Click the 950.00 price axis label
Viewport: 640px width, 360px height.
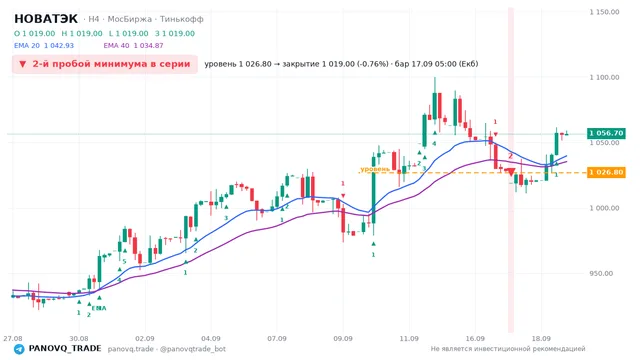[x=601, y=273]
